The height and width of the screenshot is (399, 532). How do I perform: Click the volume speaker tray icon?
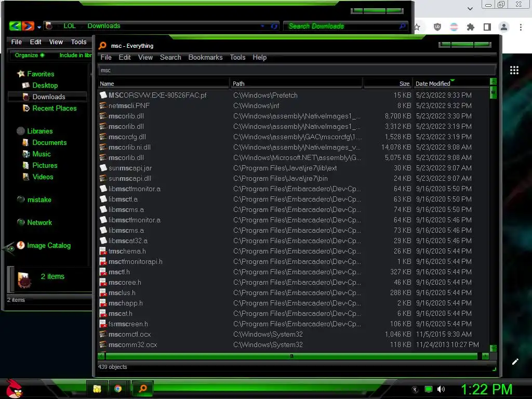pyautogui.click(x=441, y=389)
